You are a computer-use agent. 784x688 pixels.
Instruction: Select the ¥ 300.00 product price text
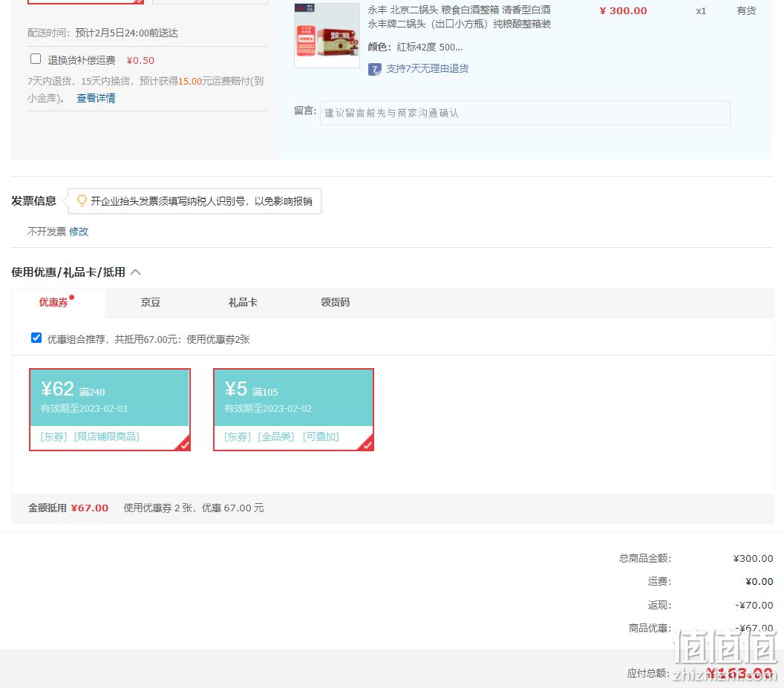point(623,10)
